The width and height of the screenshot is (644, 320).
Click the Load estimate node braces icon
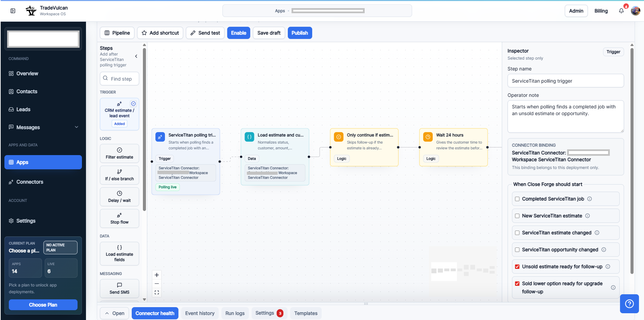(250, 137)
